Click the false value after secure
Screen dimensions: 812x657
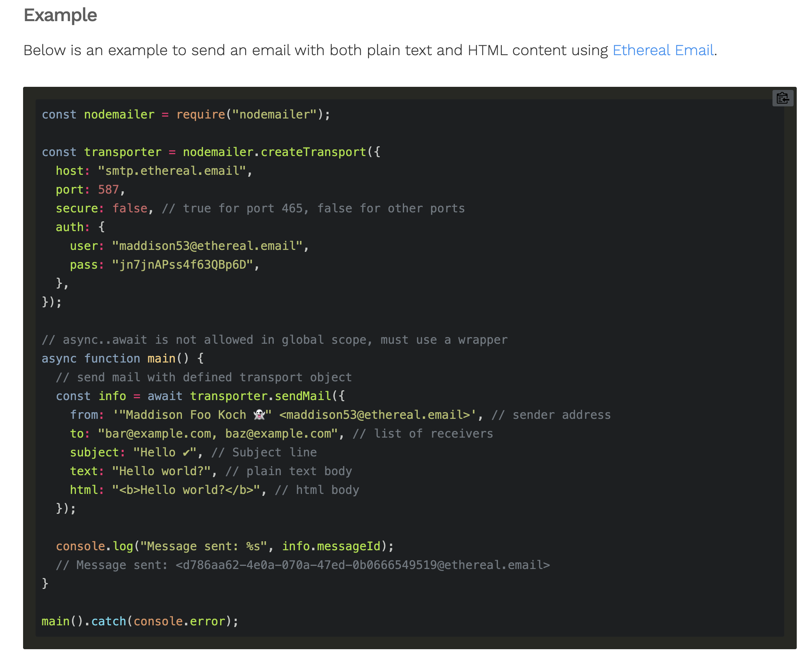point(130,208)
